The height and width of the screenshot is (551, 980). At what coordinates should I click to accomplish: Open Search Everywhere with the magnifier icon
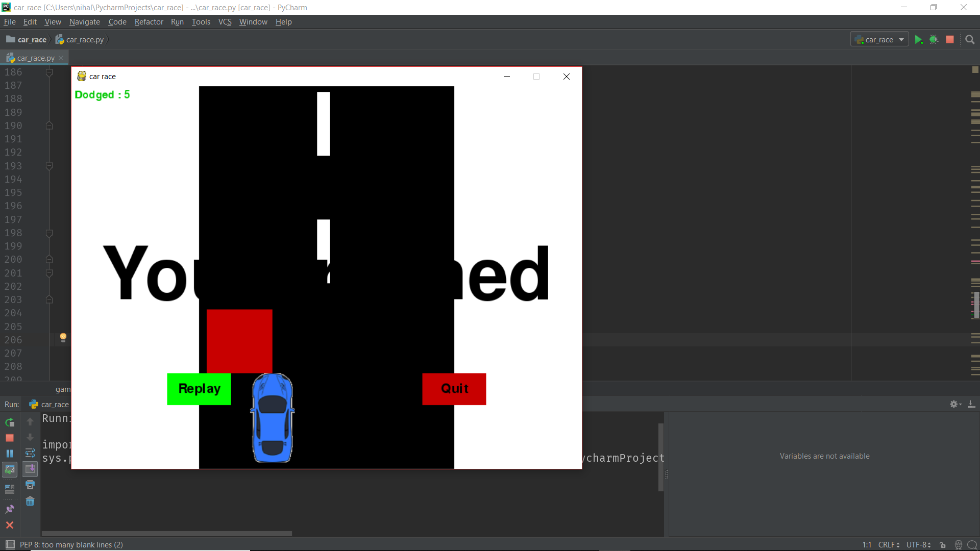coord(970,39)
